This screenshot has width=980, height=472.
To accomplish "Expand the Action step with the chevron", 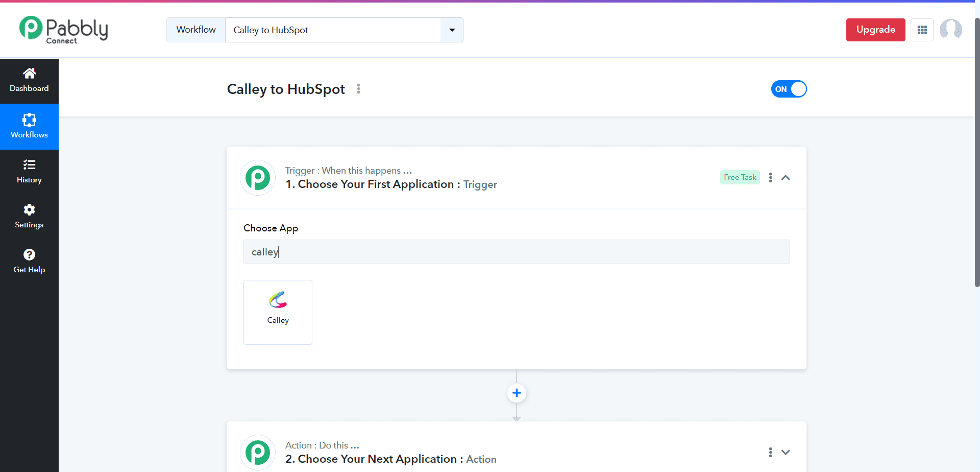I will tap(786, 452).
